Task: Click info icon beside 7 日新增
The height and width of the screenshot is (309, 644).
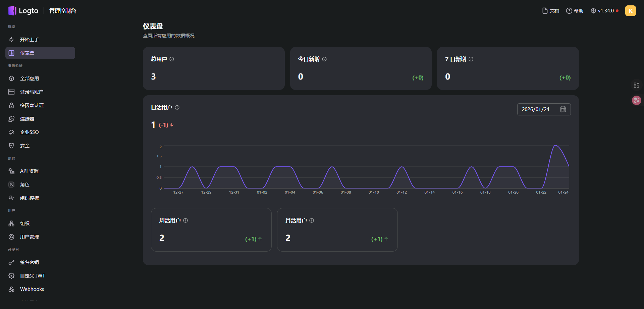Action: tap(471, 59)
